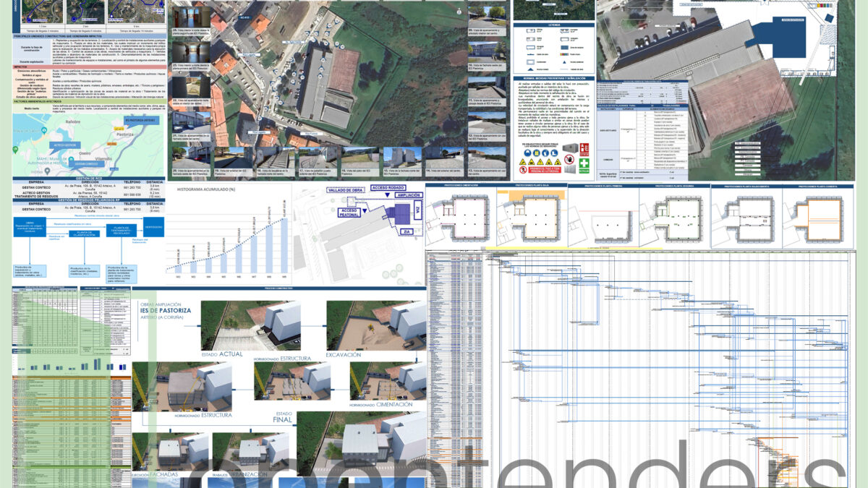
Task: Click the LEYENDA panel header
Action: point(554,24)
